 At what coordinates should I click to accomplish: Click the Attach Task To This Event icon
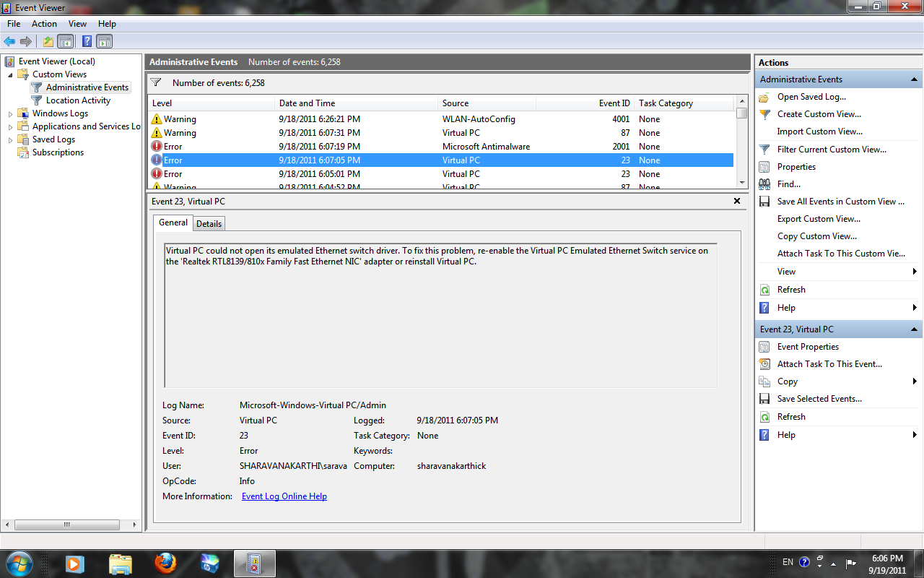[x=764, y=364]
